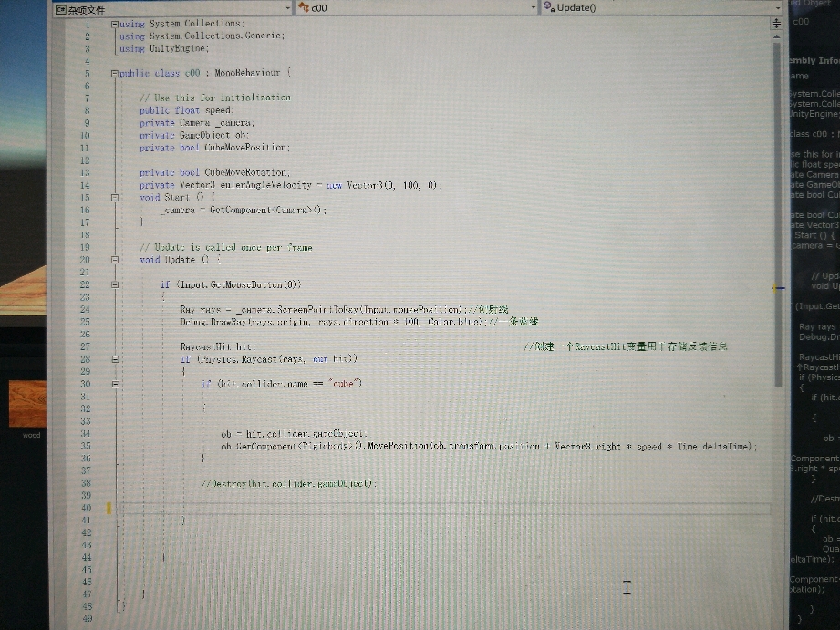Collapse the void Start() method
This screenshot has height=630, width=840.
coord(115,198)
